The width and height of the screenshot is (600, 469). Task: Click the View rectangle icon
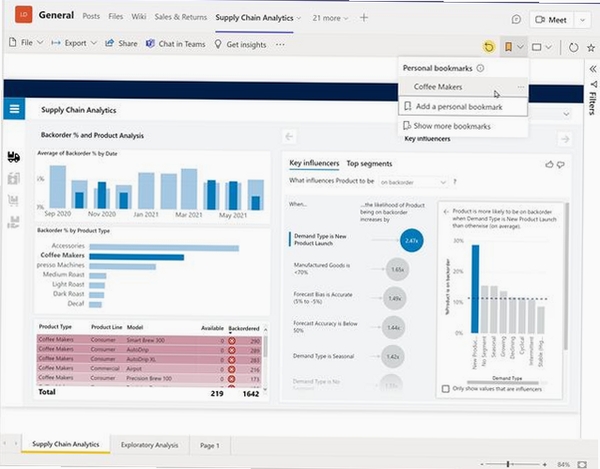(536, 47)
